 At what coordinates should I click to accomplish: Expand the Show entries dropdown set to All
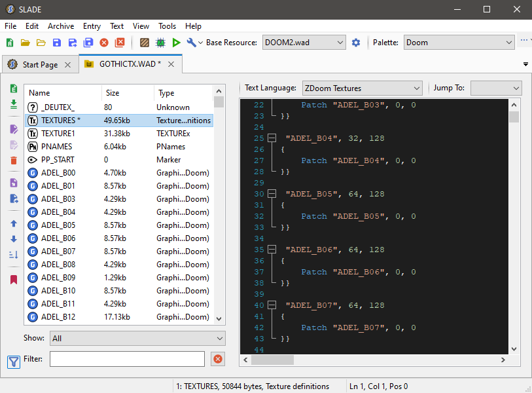coord(137,338)
